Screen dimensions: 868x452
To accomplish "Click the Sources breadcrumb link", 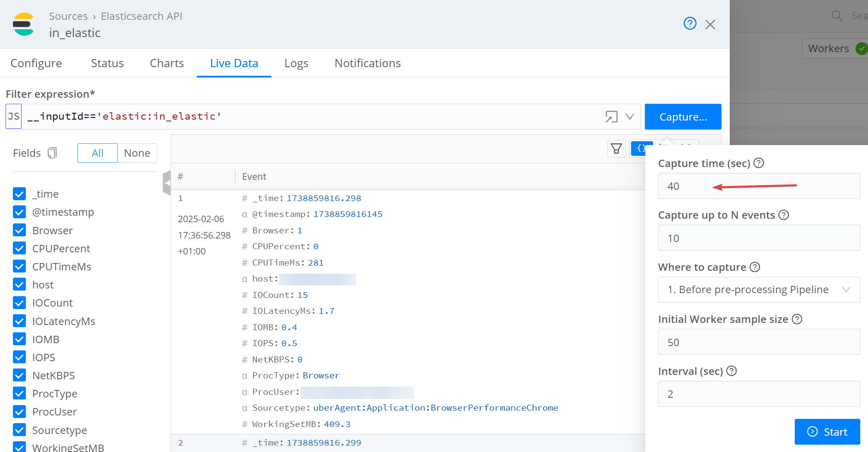I will (68, 16).
